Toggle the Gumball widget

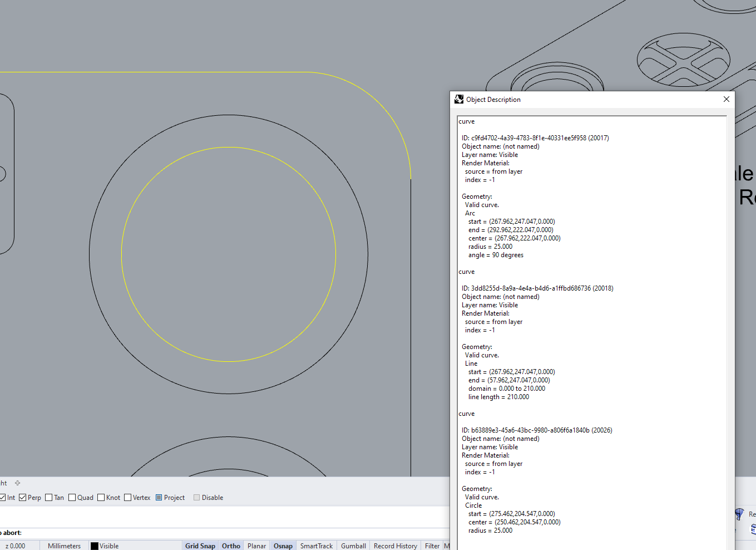click(x=353, y=546)
